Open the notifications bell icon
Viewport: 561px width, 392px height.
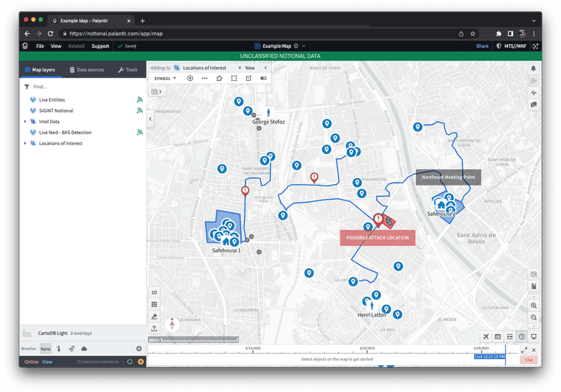[533, 68]
